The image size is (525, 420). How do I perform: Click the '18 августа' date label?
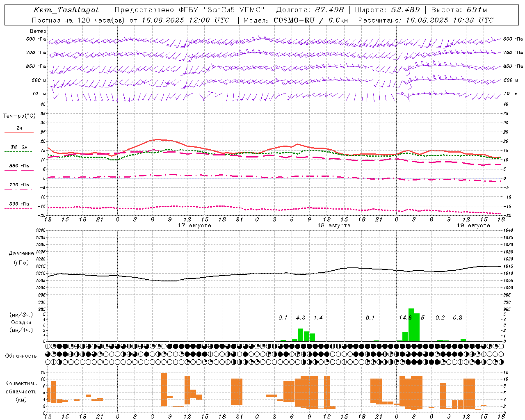(x=334, y=226)
